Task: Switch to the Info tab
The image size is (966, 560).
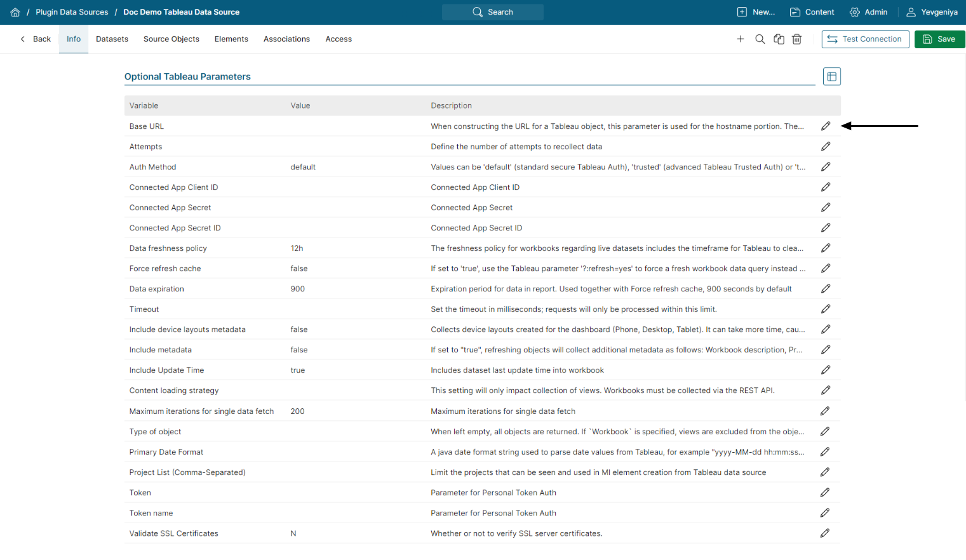Action: pyautogui.click(x=74, y=39)
